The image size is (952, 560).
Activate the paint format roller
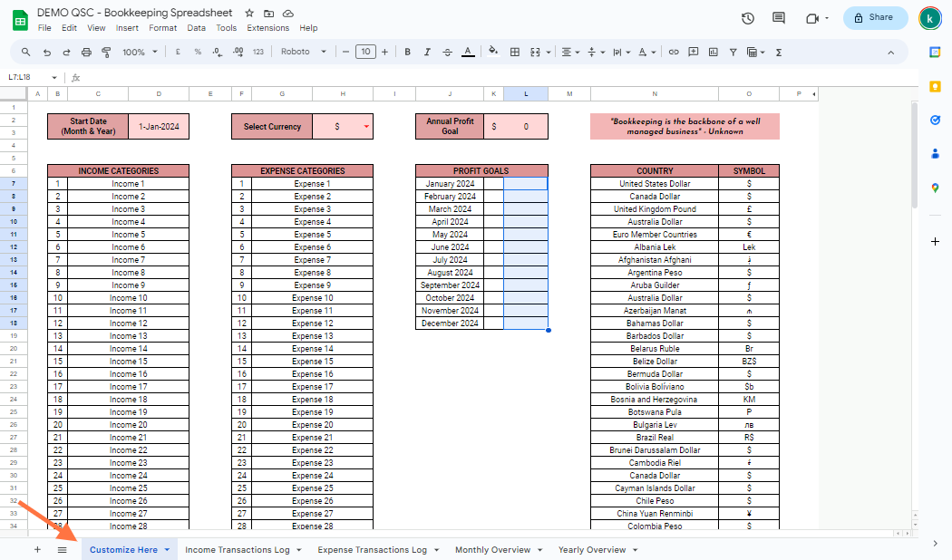point(106,53)
